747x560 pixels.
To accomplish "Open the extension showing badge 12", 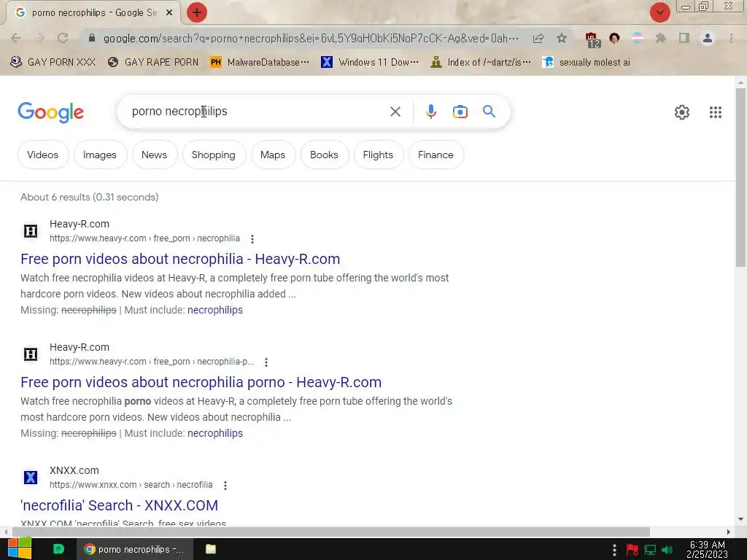I will point(592,39).
